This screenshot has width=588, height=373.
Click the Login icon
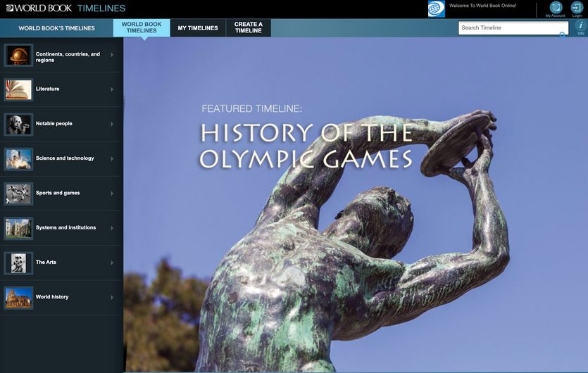pyautogui.click(x=577, y=7)
